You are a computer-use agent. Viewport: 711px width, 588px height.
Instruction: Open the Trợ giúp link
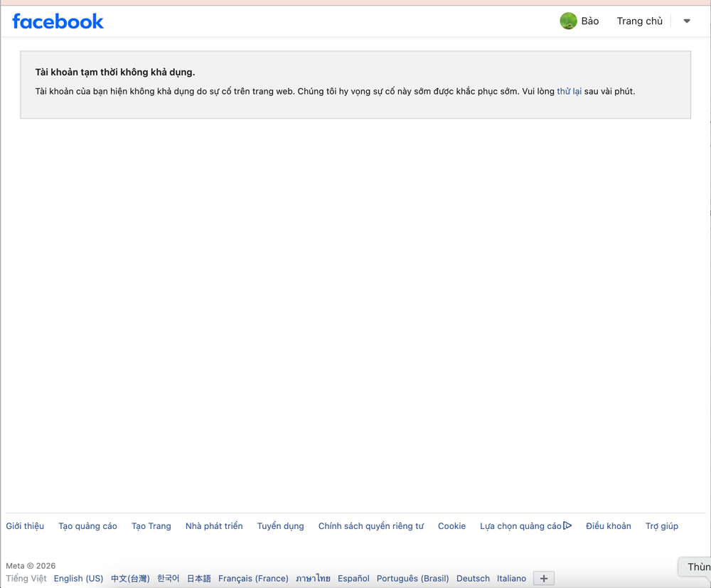[x=661, y=526]
